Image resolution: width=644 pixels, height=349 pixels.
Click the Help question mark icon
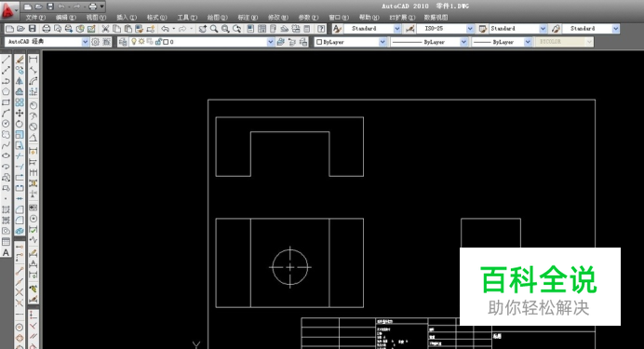[322, 29]
